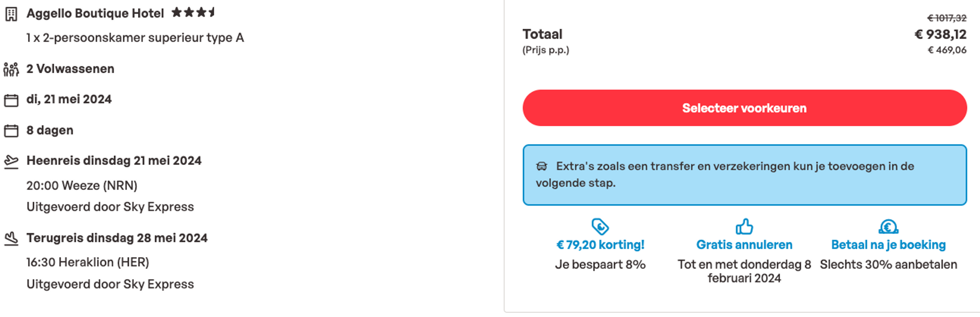Click the Terugreis dinsdag 28 mei heading

pos(117,238)
